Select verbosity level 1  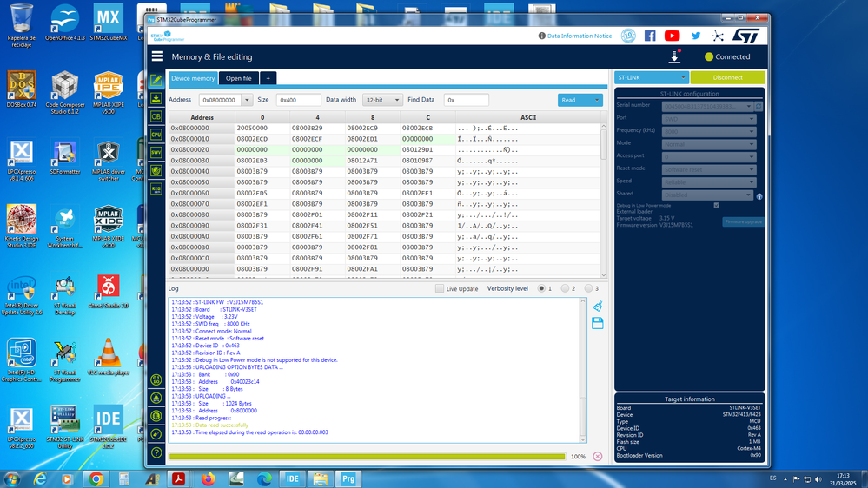(x=541, y=288)
